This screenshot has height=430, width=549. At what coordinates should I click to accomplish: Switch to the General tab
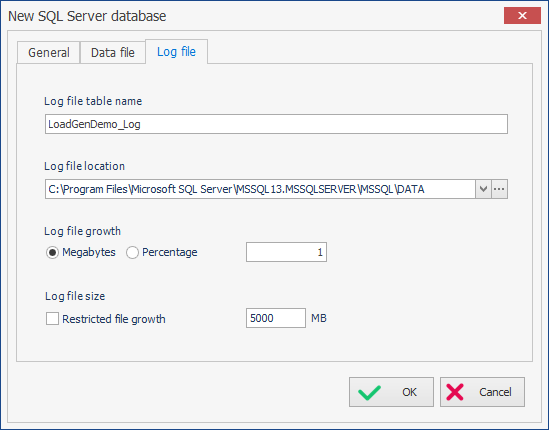[49, 53]
